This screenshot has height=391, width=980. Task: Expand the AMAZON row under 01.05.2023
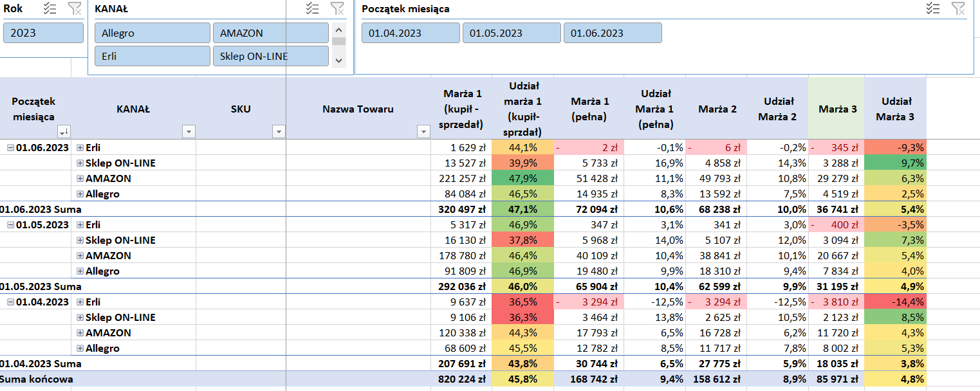click(80, 256)
